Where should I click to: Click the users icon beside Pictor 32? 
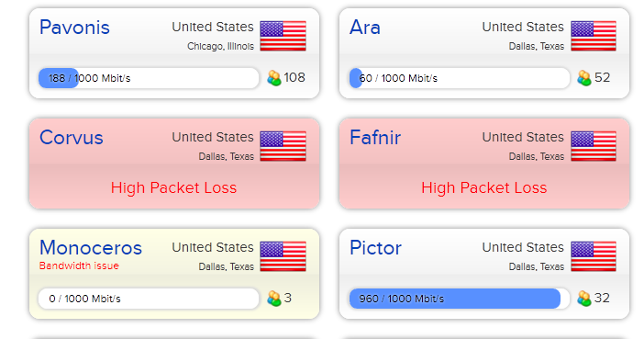(584, 299)
